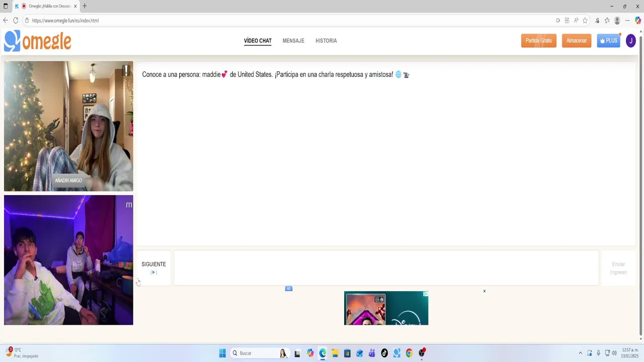Open volume control in system tray

[x=614, y=353]
